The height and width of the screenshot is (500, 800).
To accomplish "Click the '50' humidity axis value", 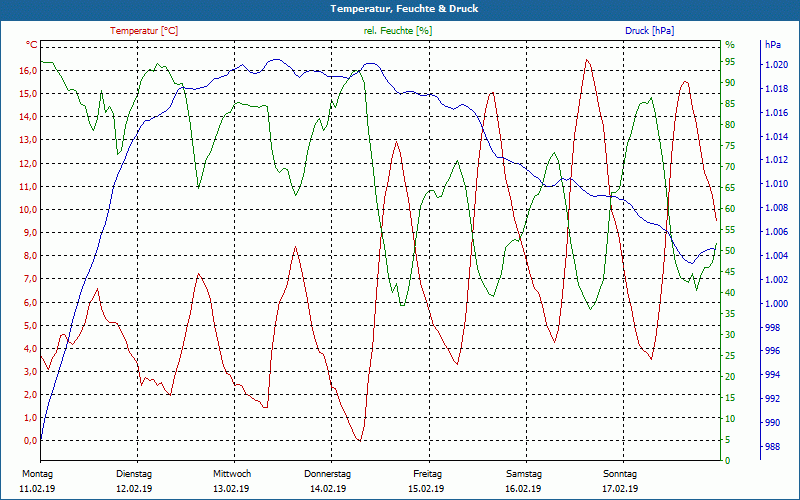I will point(730,251).
